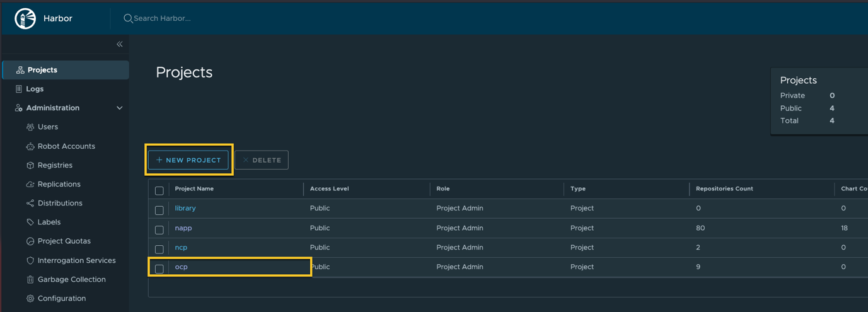Click the Users icon
The width and height of the screenshot is (868, 312).
point(30,127)
